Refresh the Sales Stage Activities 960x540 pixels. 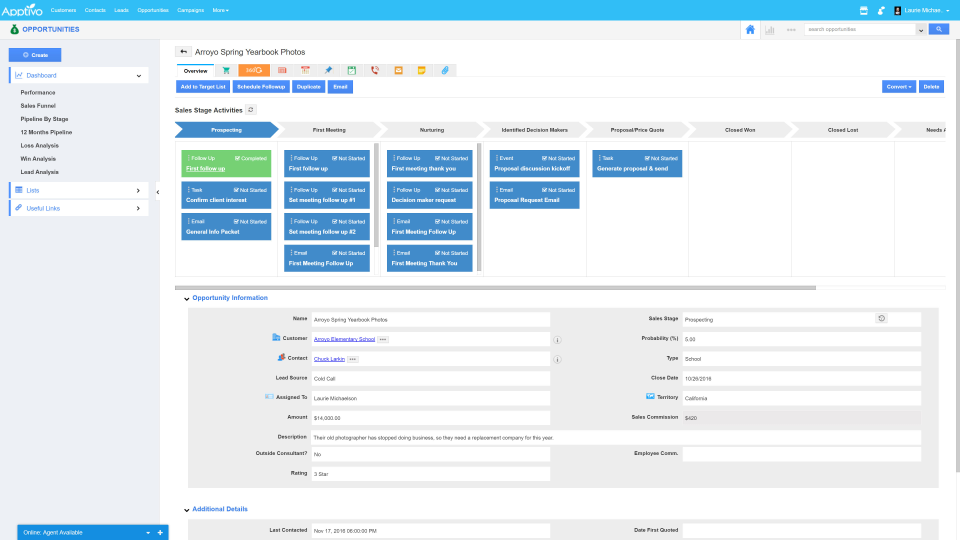click(250, 109)
